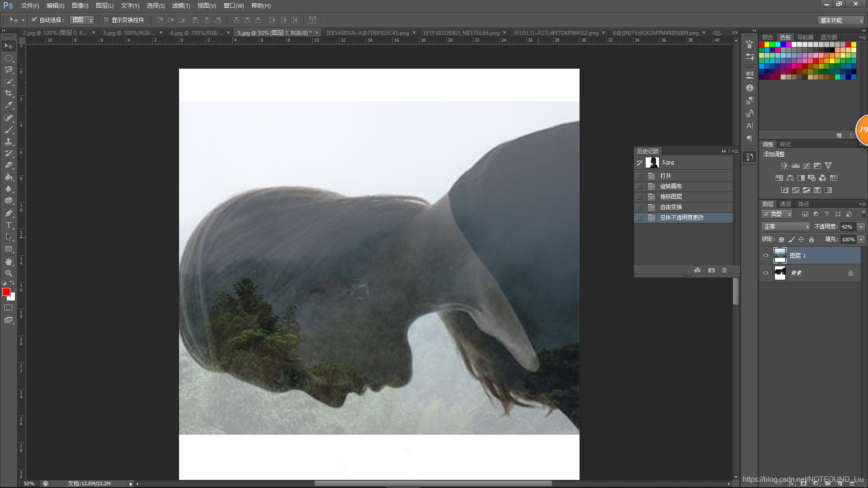Enable show transform controls checkbox
Image resolution: width=868 pixels, height=488 pixels.
106,20
